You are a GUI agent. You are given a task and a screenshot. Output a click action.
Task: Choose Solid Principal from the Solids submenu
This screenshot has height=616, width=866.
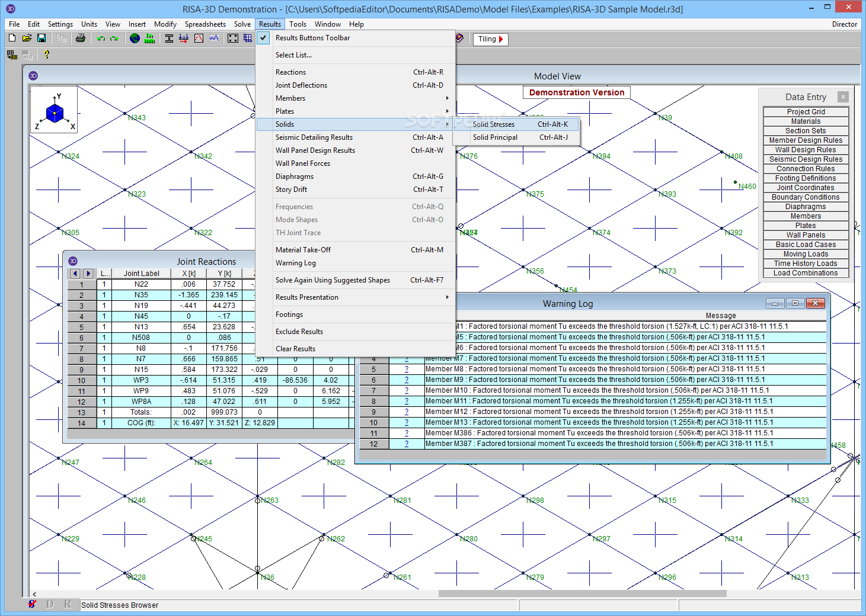[516, 137]
